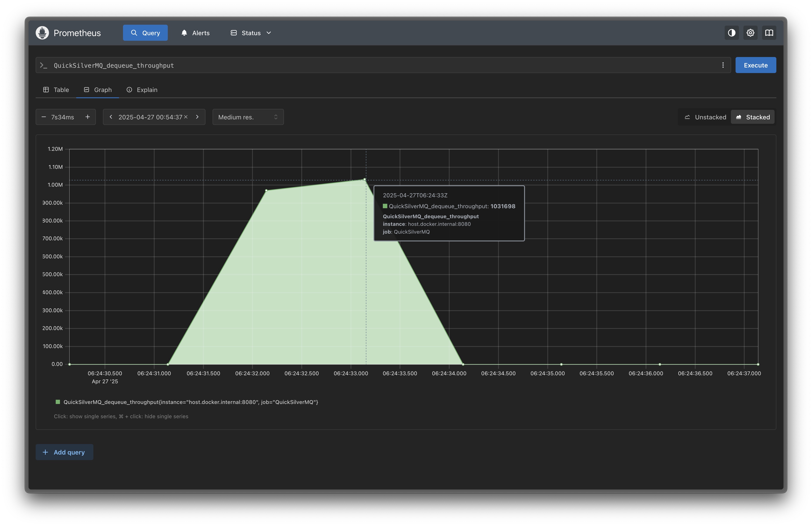Viewport: 812px width, 526px height.
Task: Switch to the Table tab
Action: (56, 90)
